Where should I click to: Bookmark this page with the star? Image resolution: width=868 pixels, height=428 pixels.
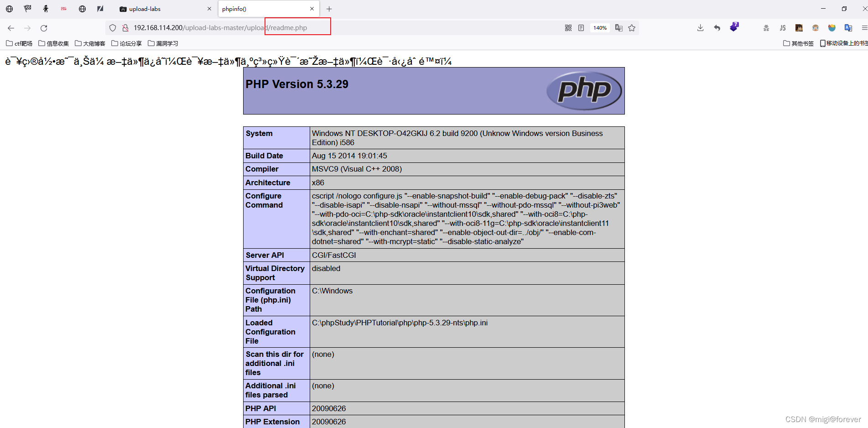(631, 28)
